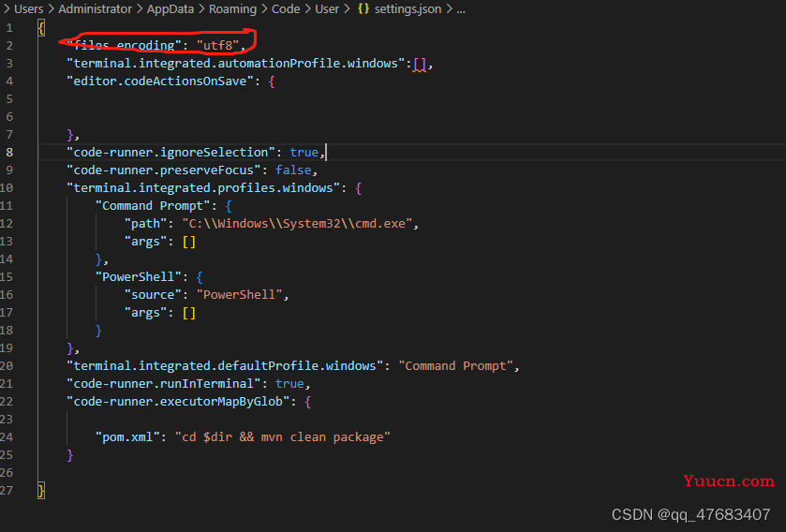Click "editor.codeActionsOnSave" key

click(x=160, y=81)
